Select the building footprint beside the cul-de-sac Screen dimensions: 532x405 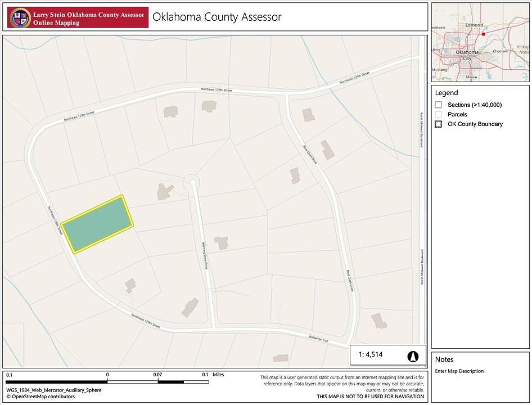(x=165, y=191)
